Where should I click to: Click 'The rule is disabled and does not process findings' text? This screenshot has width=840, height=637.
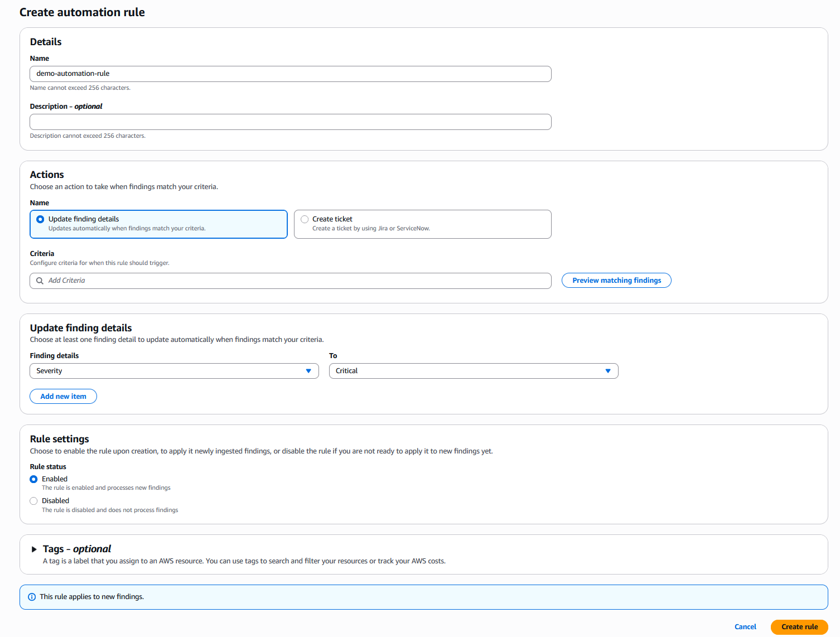(x=110, y=510)
